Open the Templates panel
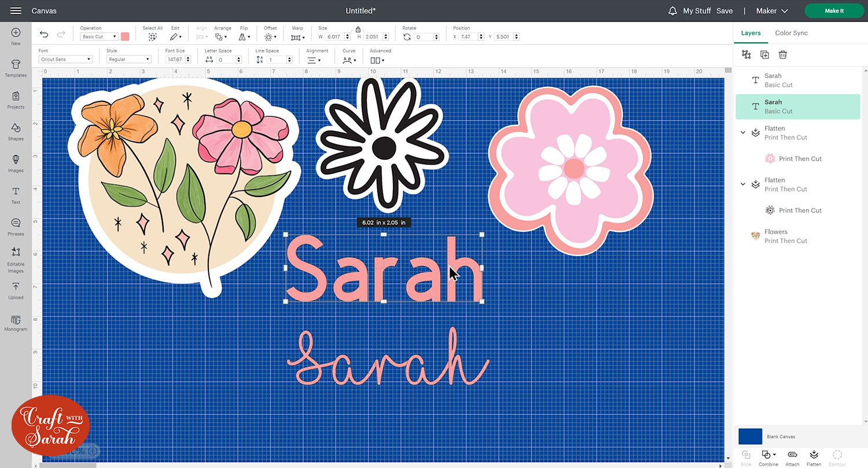Viewport: 868px width, 468px height. [16, 68]
